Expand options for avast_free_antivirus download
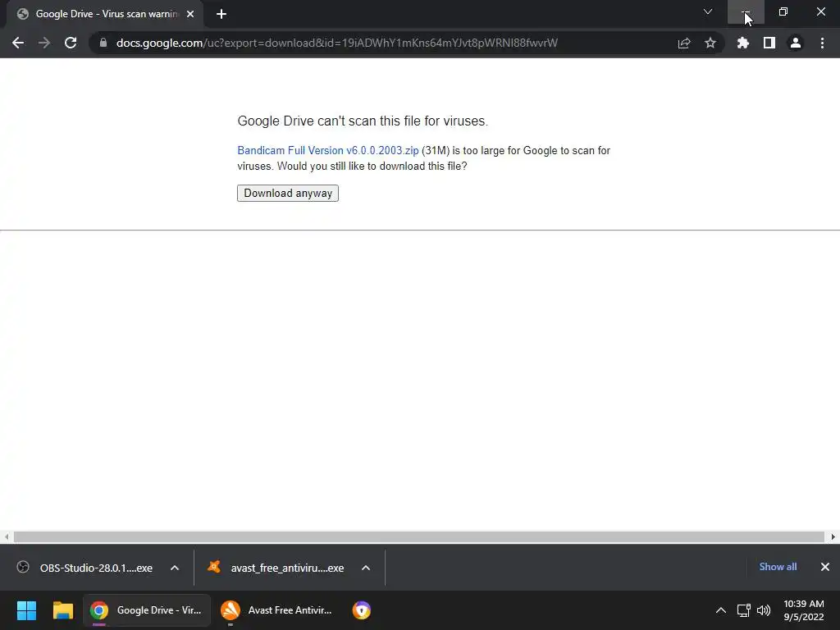Image resolution: width=840 pixels, height=630 pixels. pyautogui.click(x=366, y=568)
